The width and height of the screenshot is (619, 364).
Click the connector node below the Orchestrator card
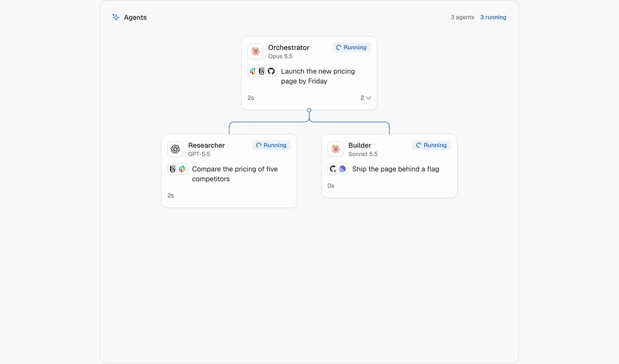309,110
